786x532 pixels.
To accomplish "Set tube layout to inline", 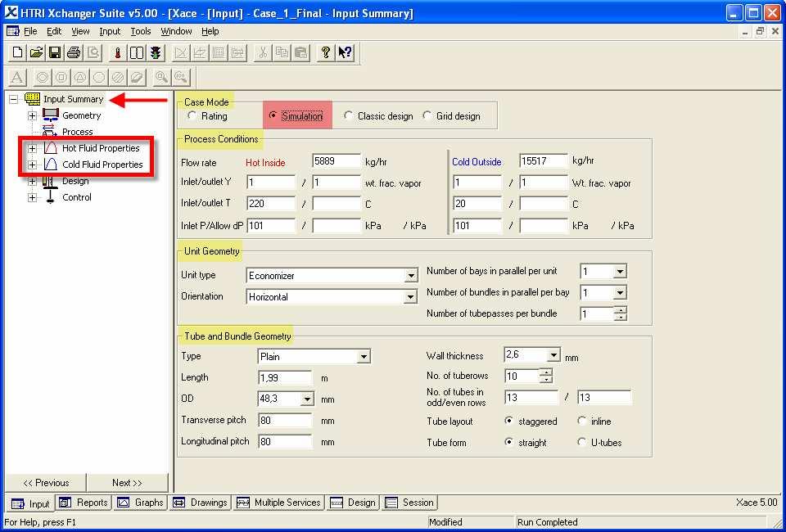I will coord(582,421).
